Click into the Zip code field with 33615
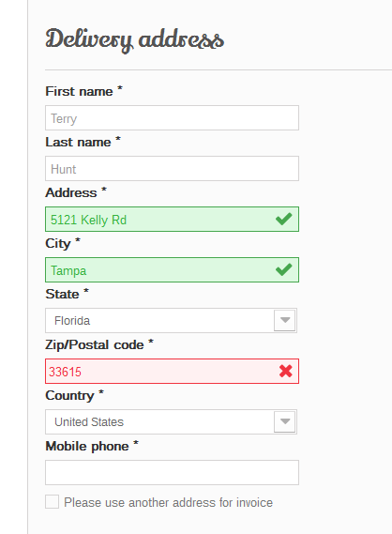This screenshot has width=392, height=534. pyautogui.click(x=173, y=372)
